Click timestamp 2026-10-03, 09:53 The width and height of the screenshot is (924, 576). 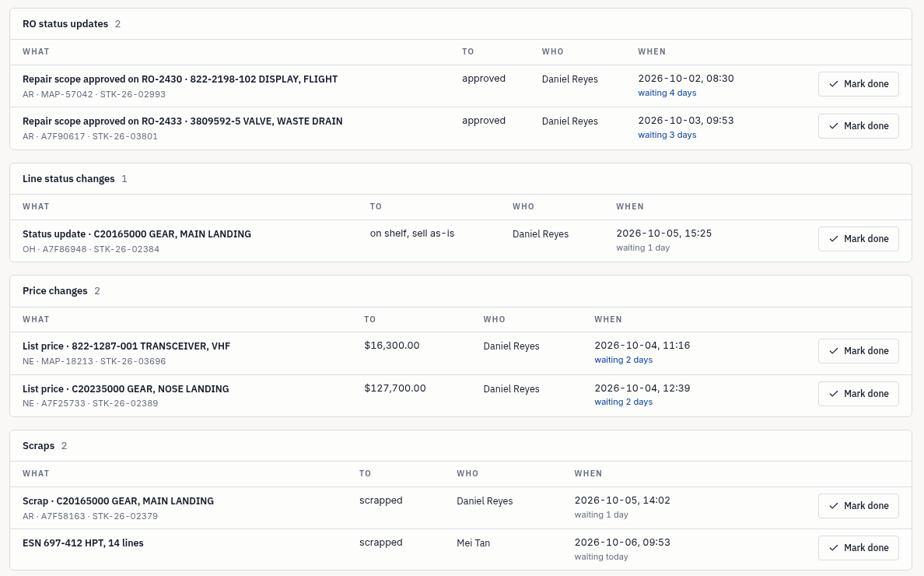(x=686, y=121)
